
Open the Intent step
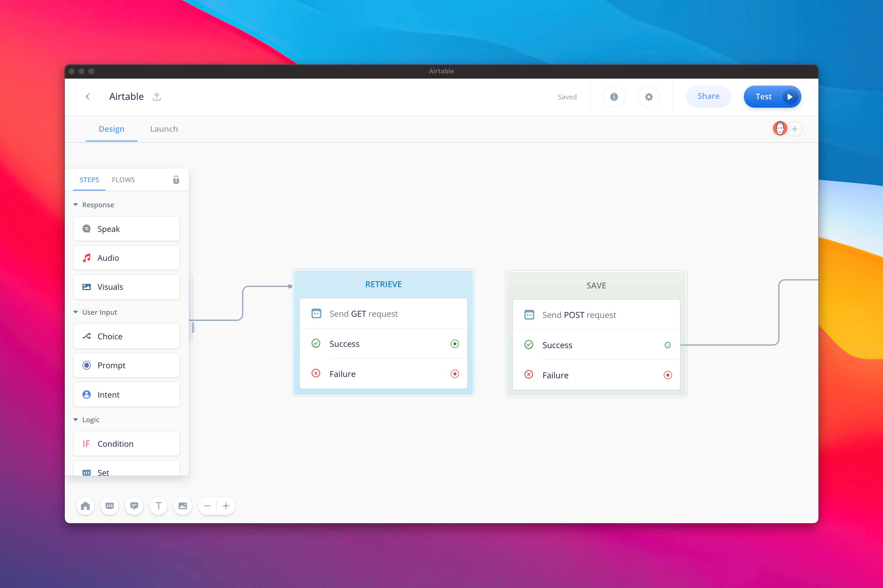point(126,394)
